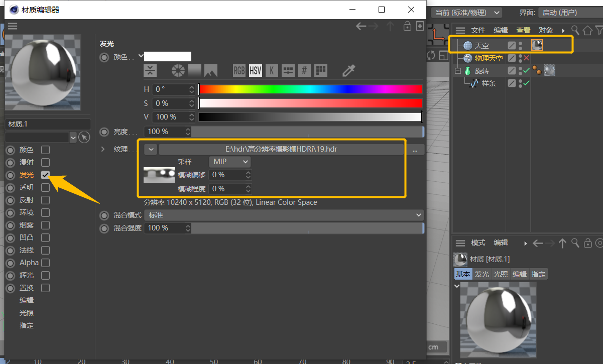Select the 样条 spline object icon

click(x=474, y=83)
